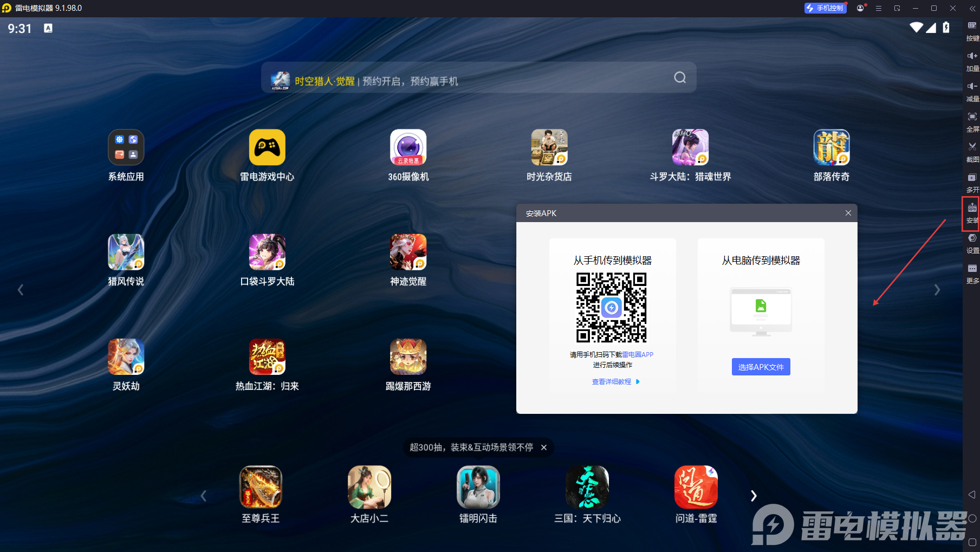Open 斗罗大陆：猎魂世界 game icon
This screenshot has height=552, width=980.
(x=690, y=147)
